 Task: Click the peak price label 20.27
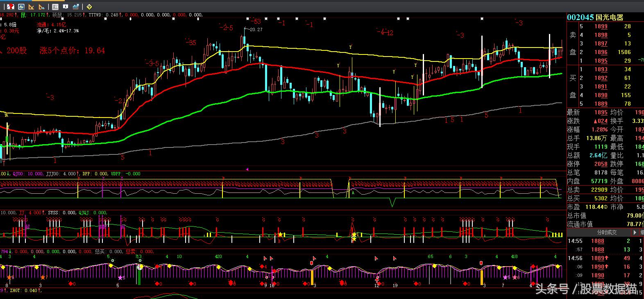coord(256,29)
